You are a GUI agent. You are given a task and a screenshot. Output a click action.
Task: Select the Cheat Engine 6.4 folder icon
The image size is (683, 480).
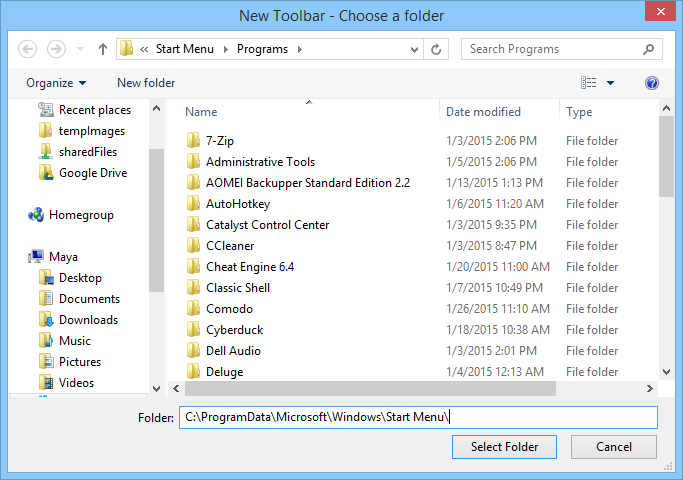(x=193, y=266)
